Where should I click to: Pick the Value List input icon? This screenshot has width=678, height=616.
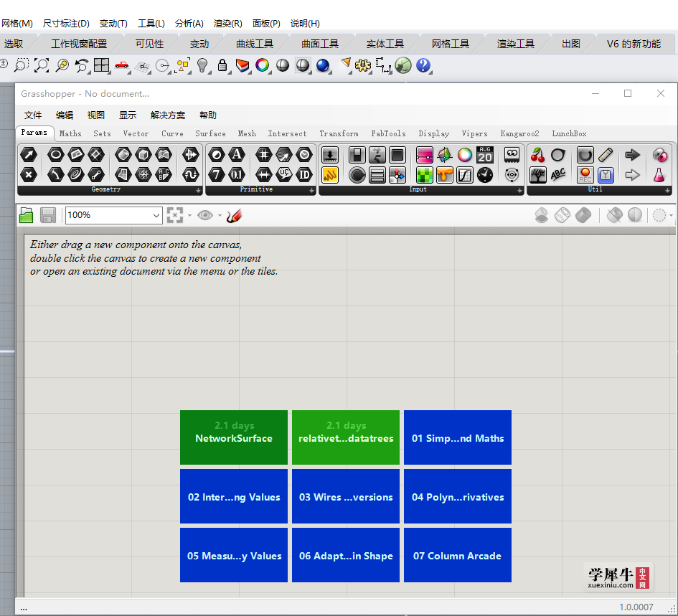(377, 175)
